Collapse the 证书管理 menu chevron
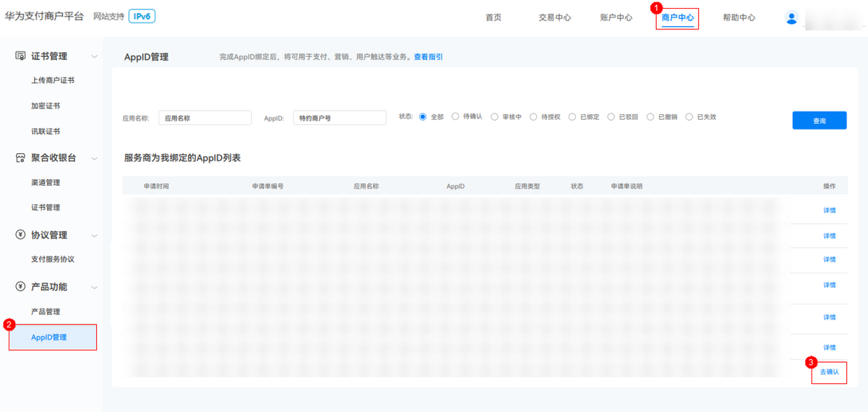 pyautogui.click(x=94, y=56)
